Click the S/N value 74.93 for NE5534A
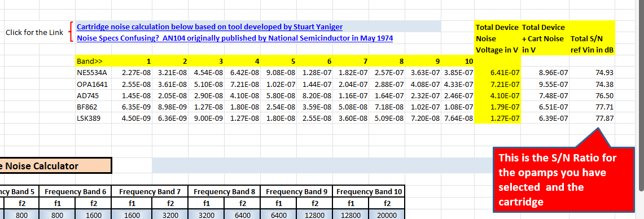 [x=592, y=73]
